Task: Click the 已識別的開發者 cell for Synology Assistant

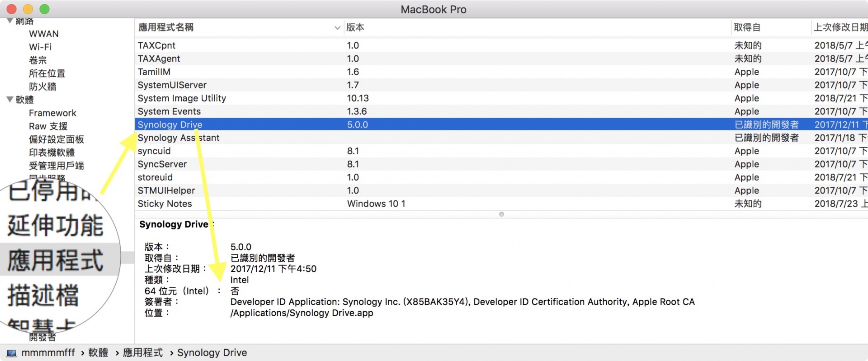Action: 767,137
